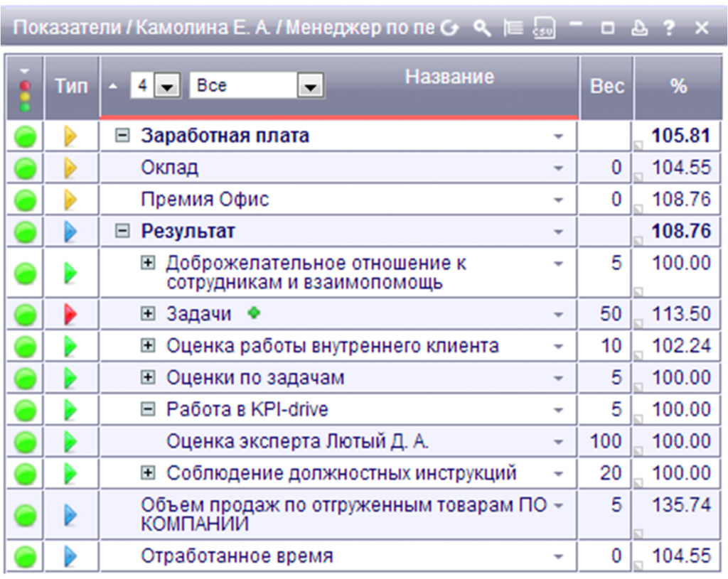Collapse the Заработная плата group
The width and height of the screenshot is (728, 579).
[122, 136]
